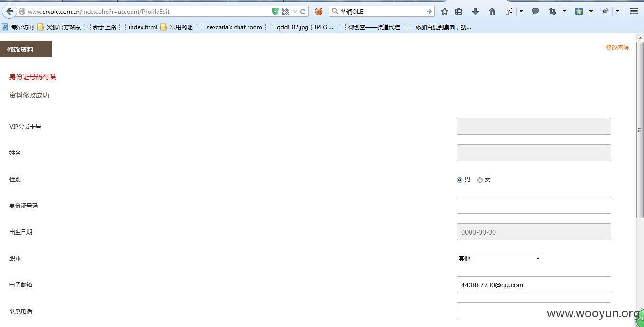Open the 最常访问 bookmark folder
Image resolution: width=644 pixels, height=327 pixels.
pos(18,27)
